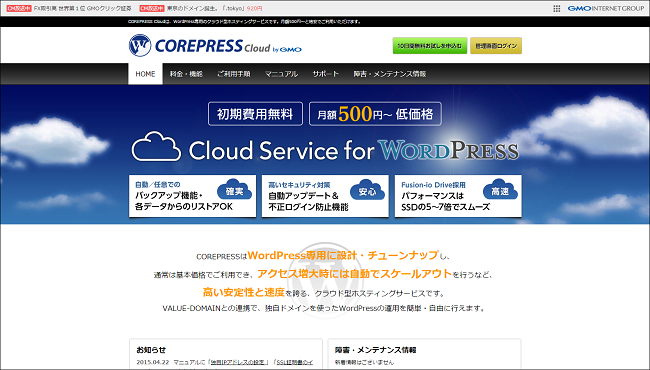This screenshot has width=650, height=370.
Task: Click the Cloud Service for WordPress headline
Action: coord(353,150)
